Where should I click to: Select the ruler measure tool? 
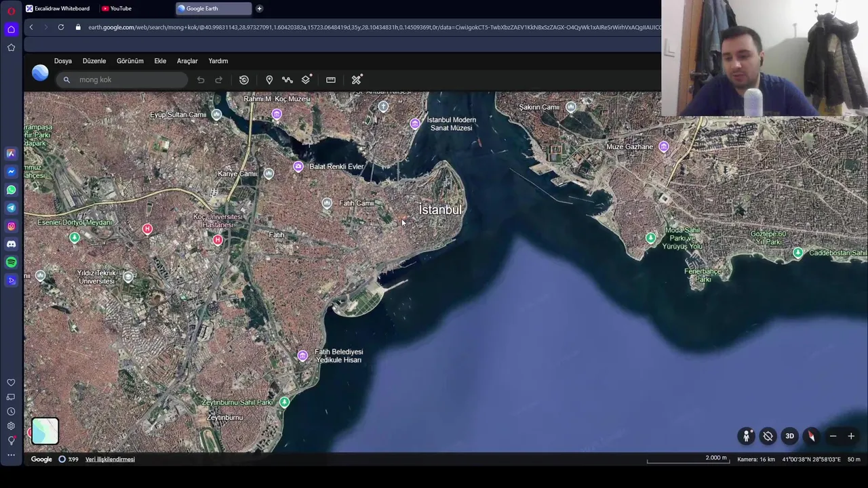(331, 80)
